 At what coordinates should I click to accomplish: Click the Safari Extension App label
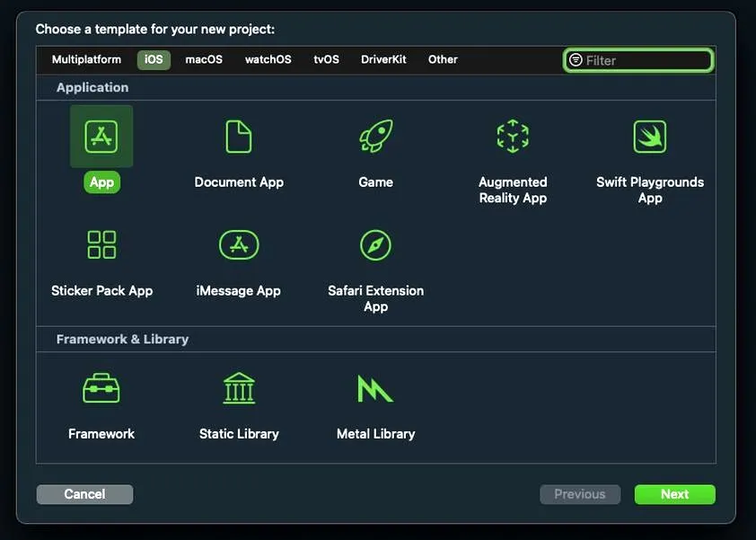click(x=375, y=298)
